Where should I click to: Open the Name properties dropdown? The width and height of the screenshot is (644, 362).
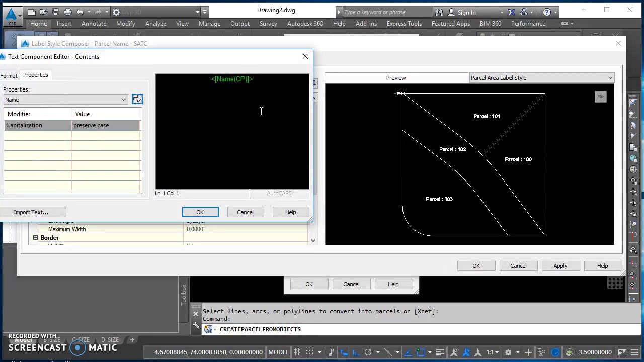click(124, 100)
